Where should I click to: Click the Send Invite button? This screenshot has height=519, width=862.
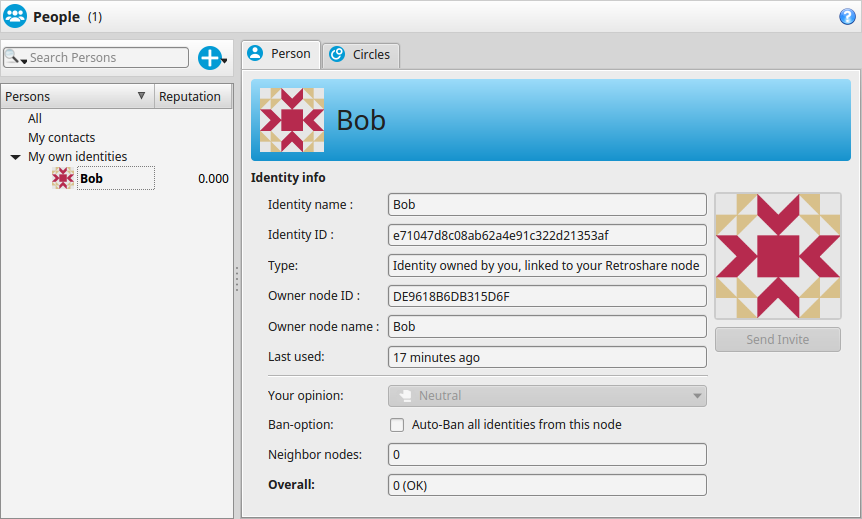777,340
